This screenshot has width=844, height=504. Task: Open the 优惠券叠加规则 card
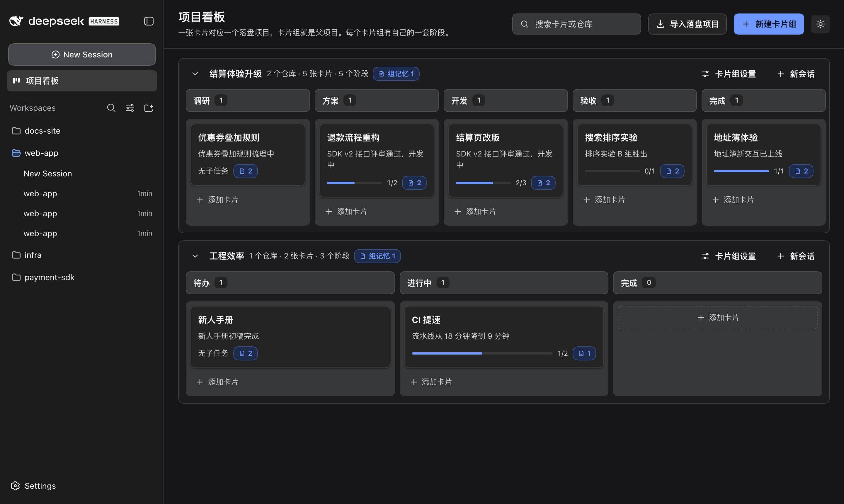click(x=248, y=154)
